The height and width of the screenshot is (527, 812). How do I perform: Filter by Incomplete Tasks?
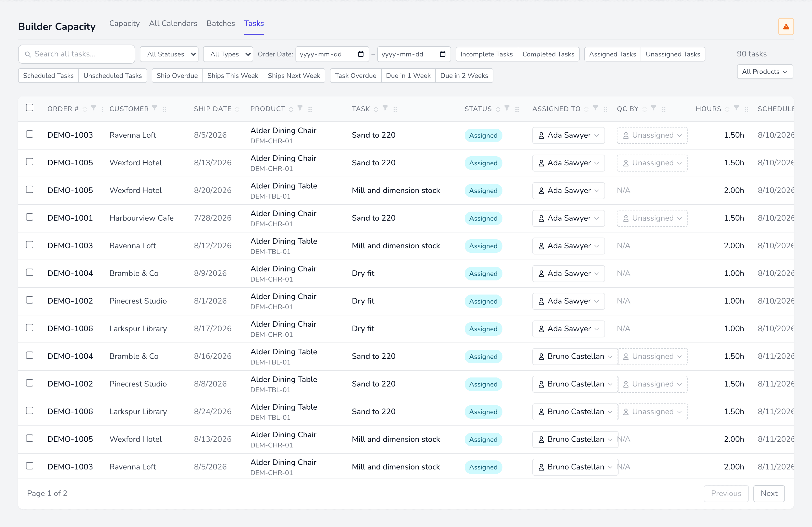point(487,54)
